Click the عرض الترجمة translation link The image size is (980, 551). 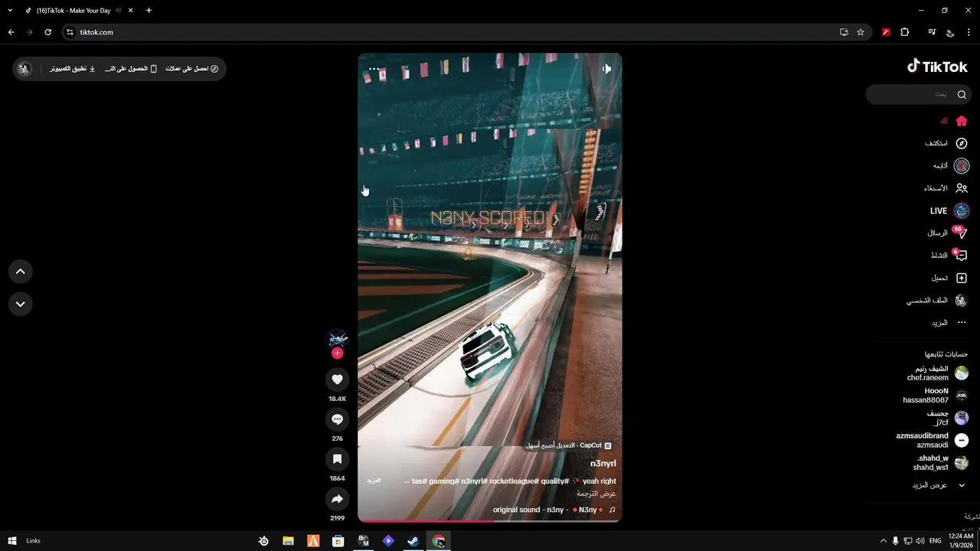[596, 494]
